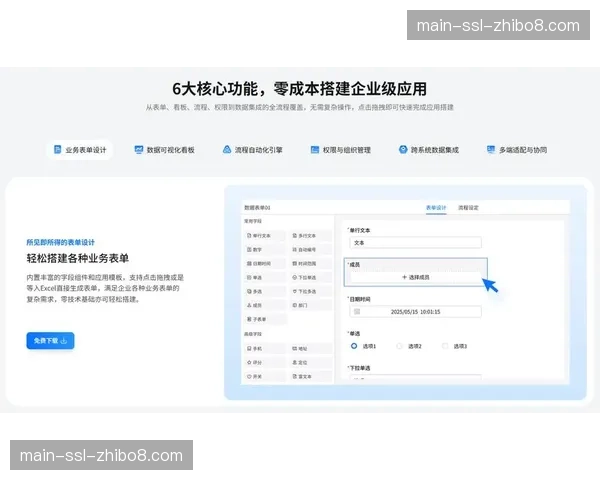Click the calendar icon in 日期时间 field
600x480 pixels.
click(x=357, y=312)
